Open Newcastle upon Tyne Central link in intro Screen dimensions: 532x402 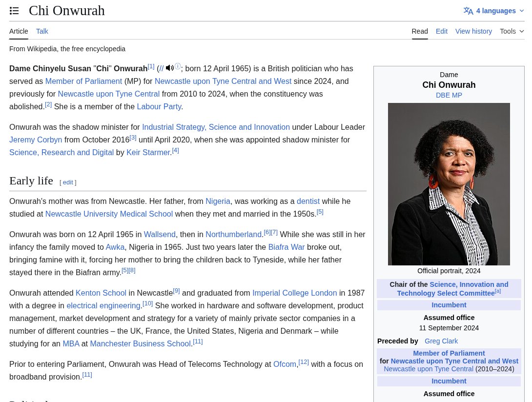tap(108, 94)
